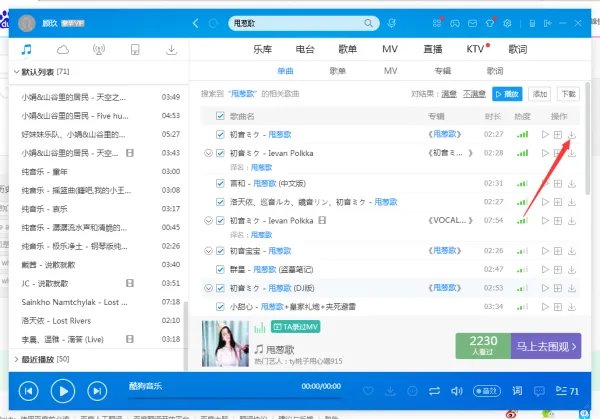The width and height of the screenshot is (600, 419).
Task: Skip to the next track
Action: click(x=97, y=391)
